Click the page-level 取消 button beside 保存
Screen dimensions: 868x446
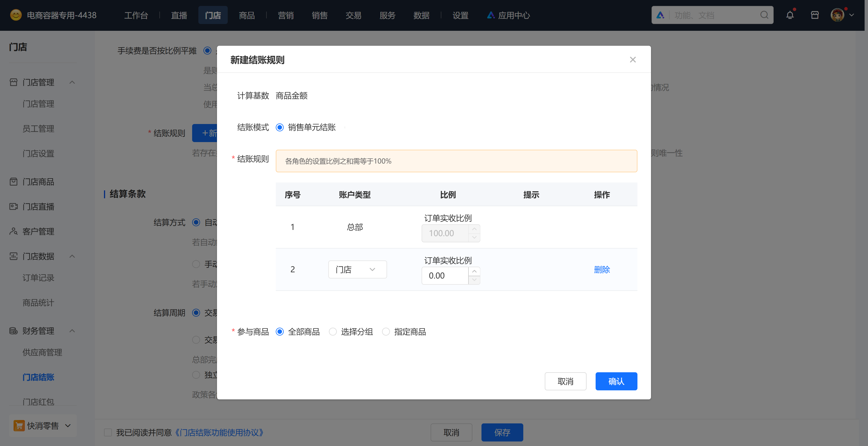click(x=451, y=432)
